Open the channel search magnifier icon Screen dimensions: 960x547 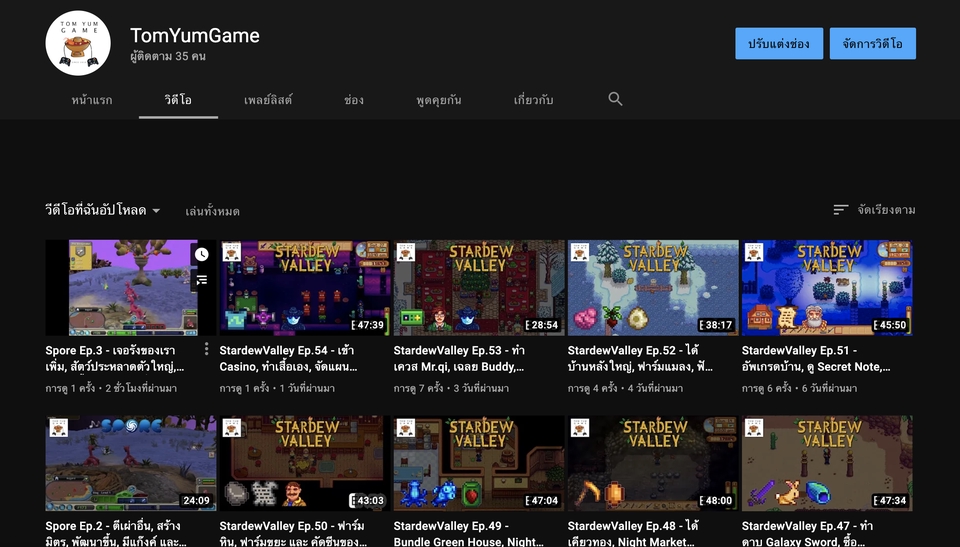pos(615,99)
